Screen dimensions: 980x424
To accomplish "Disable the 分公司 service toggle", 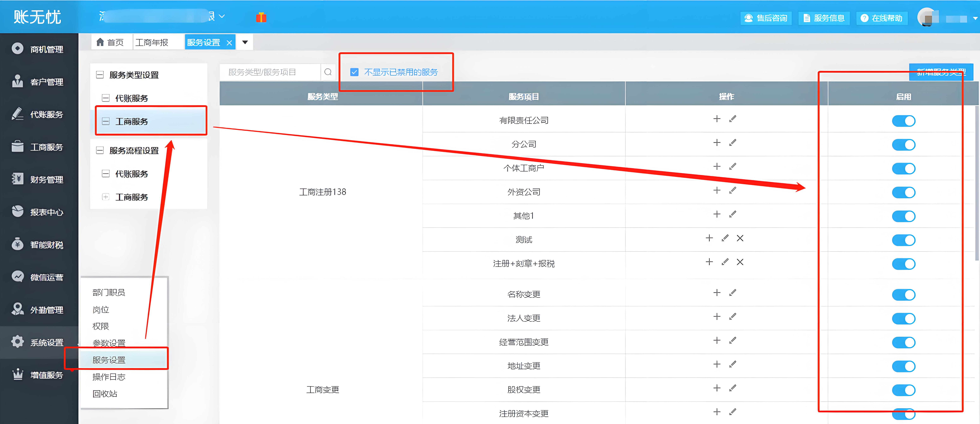I will (x=904, y=145).
